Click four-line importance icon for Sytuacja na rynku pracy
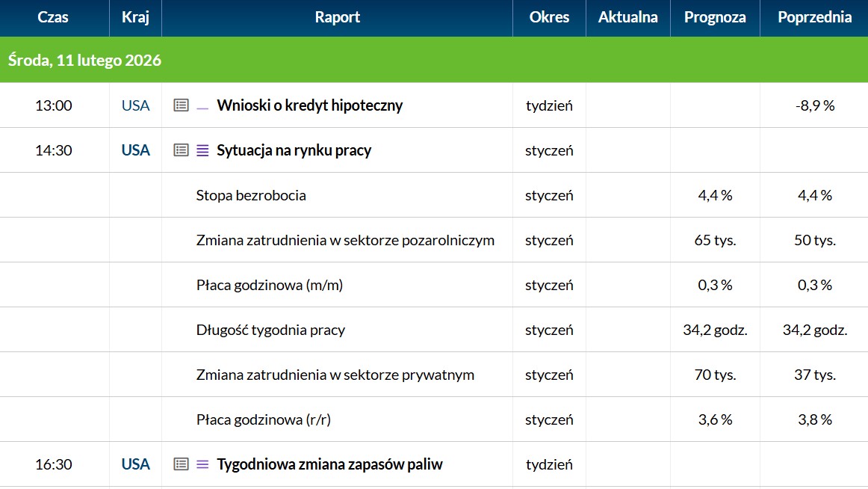 (202, 150)
